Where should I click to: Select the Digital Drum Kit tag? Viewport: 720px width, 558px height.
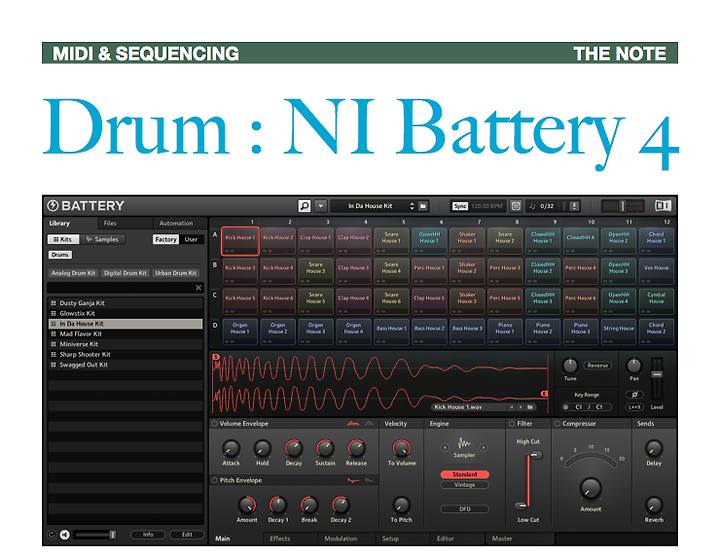click(125, 273)
